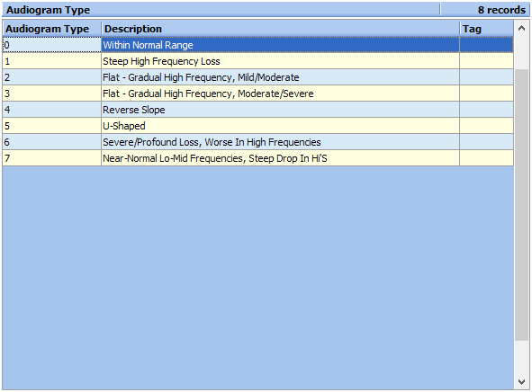
Task: Select Flat Gradual High Frequency Moderate/Severe row
Action: (x=257, y=94)
